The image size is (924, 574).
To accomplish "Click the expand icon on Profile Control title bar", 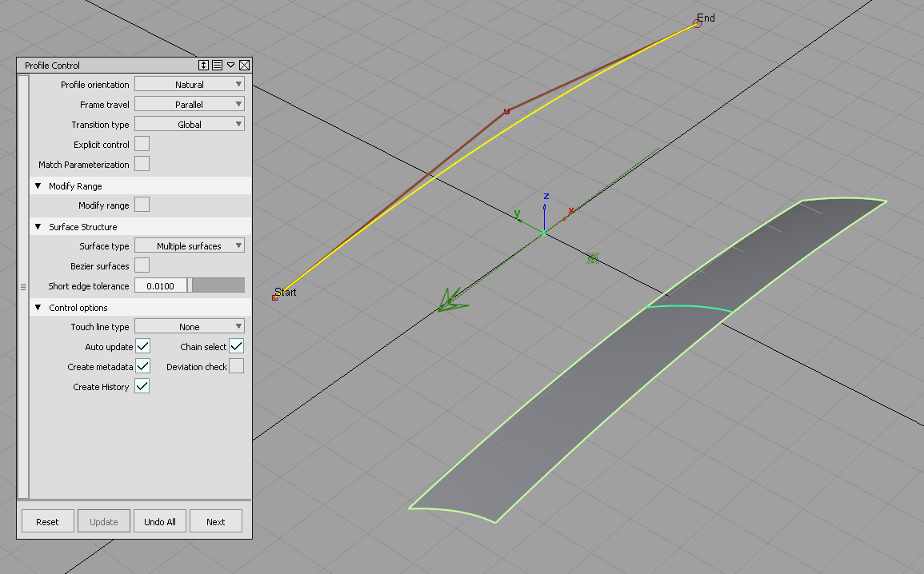I will click(x=204, y=65).
